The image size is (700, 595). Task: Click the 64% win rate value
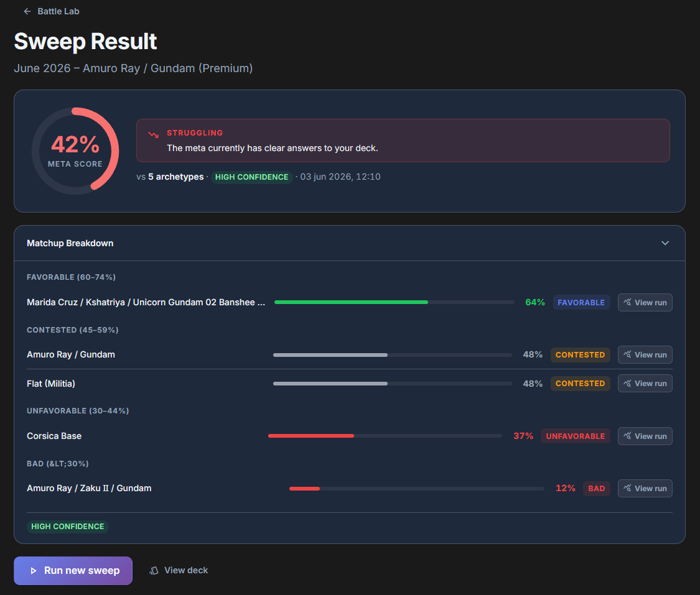coord(535,302)
